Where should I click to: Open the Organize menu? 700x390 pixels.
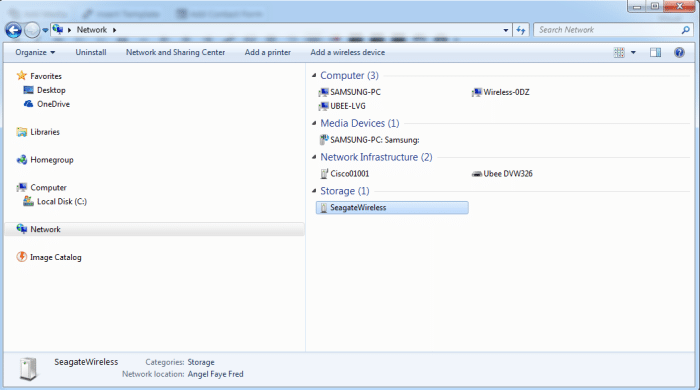click(35, 52)
